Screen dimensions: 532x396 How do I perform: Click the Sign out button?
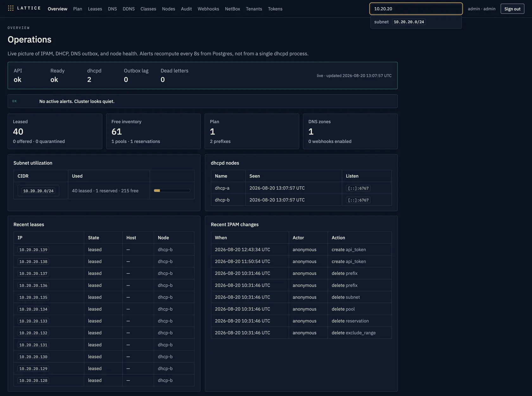pos(512,9)
